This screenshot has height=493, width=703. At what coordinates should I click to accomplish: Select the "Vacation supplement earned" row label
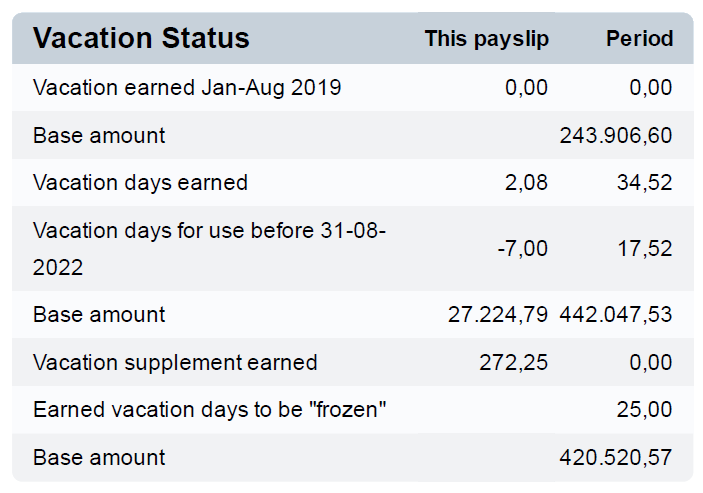[175, 362]
